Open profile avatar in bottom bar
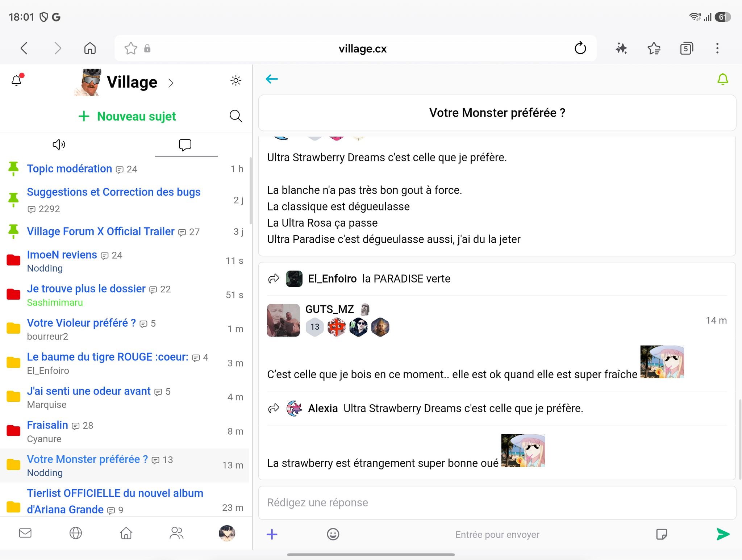Image resolution: width=742 pixels, height=560 pixels. click(x=227, y=533)
